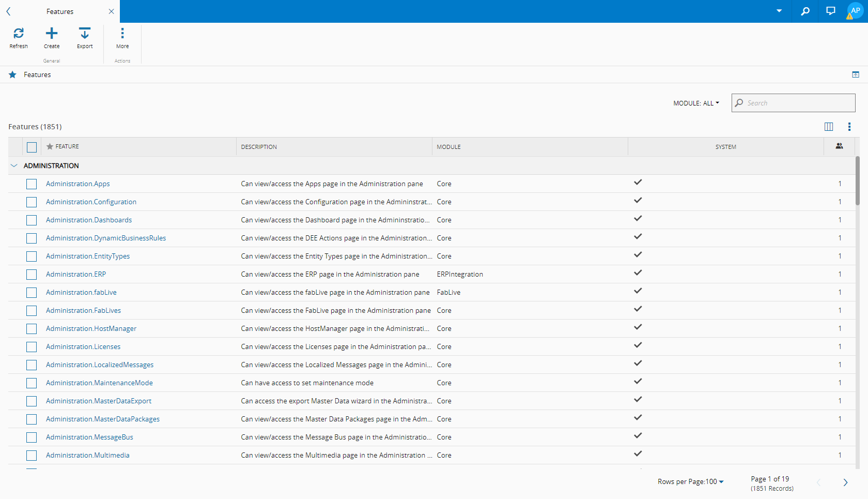Change Rows per Page dropdown

690,482
